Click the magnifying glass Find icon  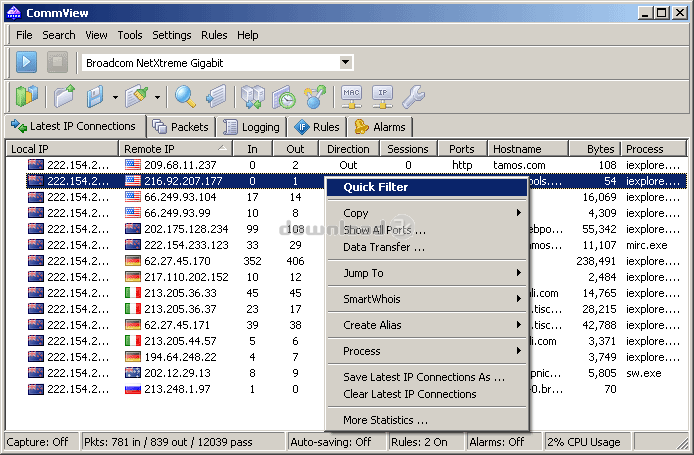click(x=185, y=96)
